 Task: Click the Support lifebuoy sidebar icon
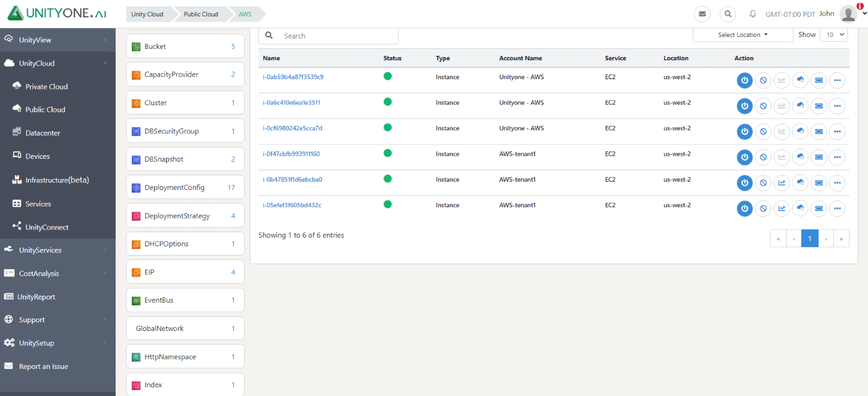[9, 320]
